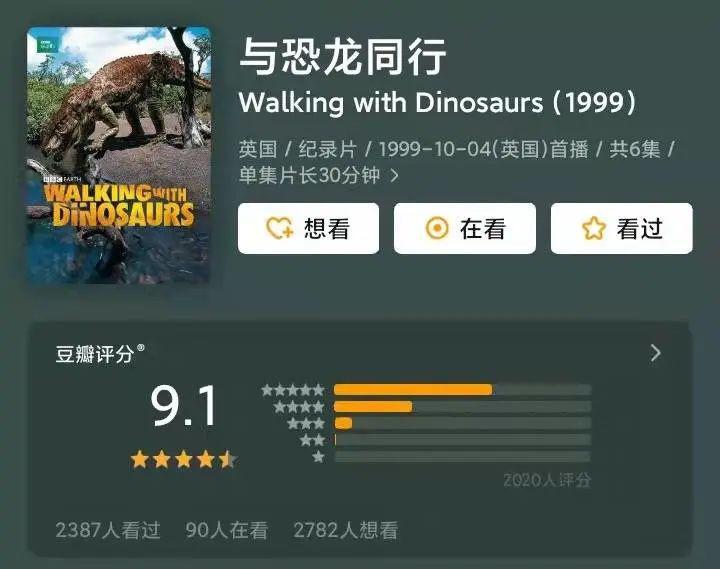Open 2387人看过 list
Viewport: 720px width, 569px height.
pyautogui.click(x=108, y=530)
